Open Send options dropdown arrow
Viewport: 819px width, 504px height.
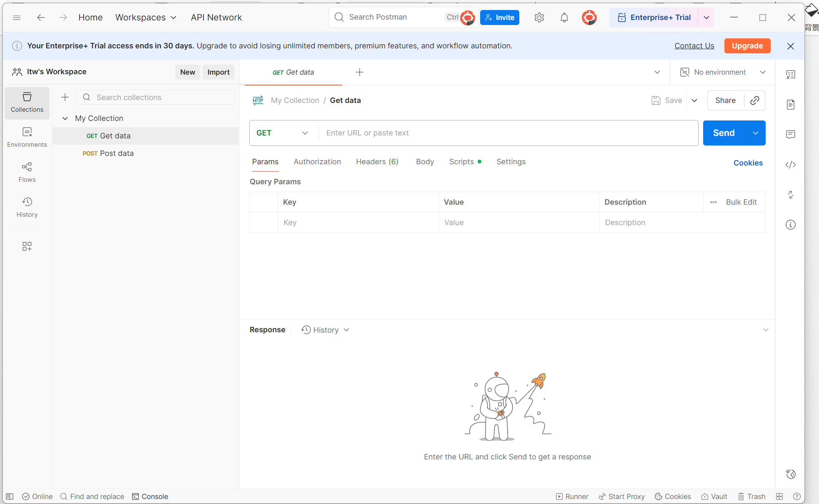[x=756, y=133]
